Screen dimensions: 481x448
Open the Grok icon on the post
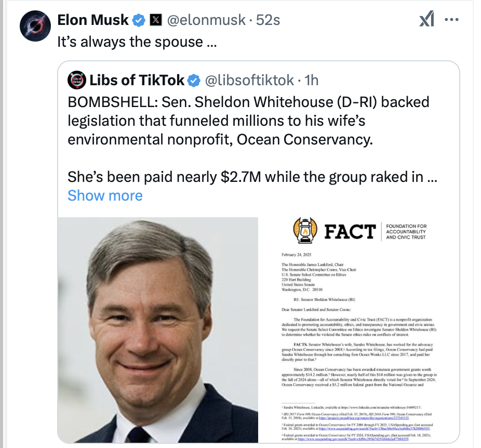[x=426, y=20]
